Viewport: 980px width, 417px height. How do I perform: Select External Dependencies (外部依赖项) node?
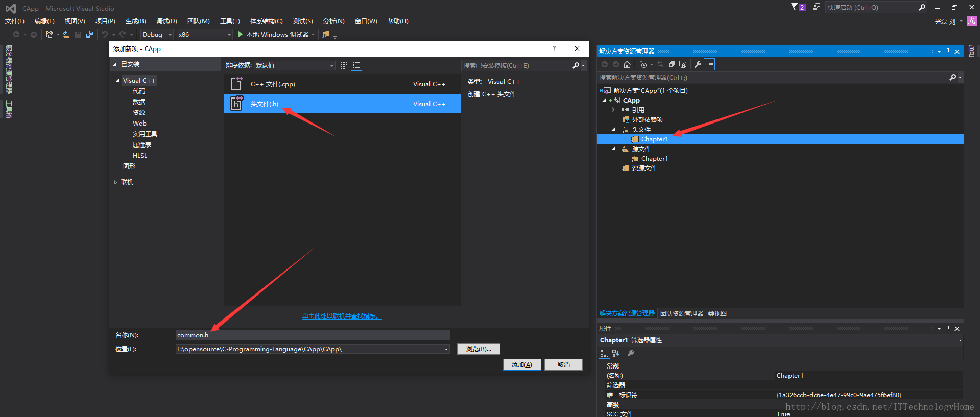tap(647, 120)
